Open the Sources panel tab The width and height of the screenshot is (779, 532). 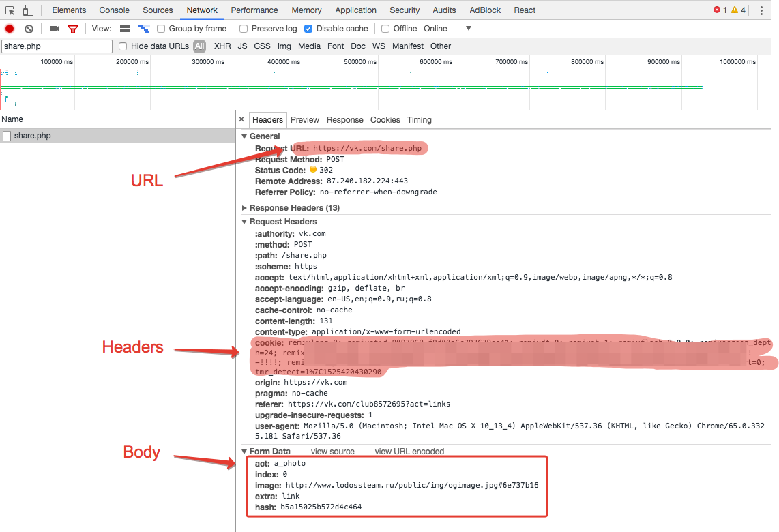[158, 10]
